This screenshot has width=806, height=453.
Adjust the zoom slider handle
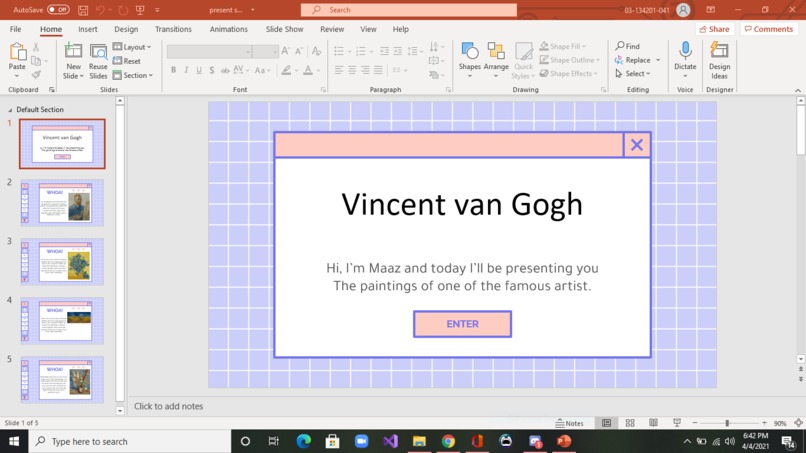click(x=727, y=423)
